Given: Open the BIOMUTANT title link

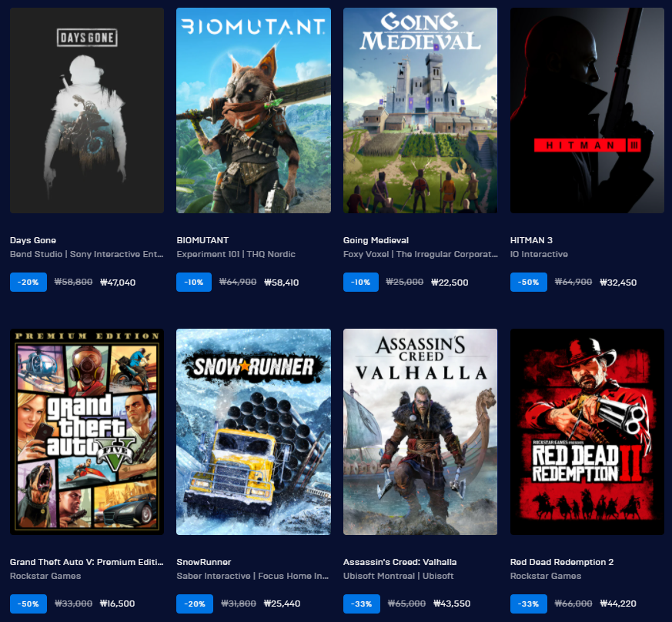Looking at the screenshot, I should point(202,240).
